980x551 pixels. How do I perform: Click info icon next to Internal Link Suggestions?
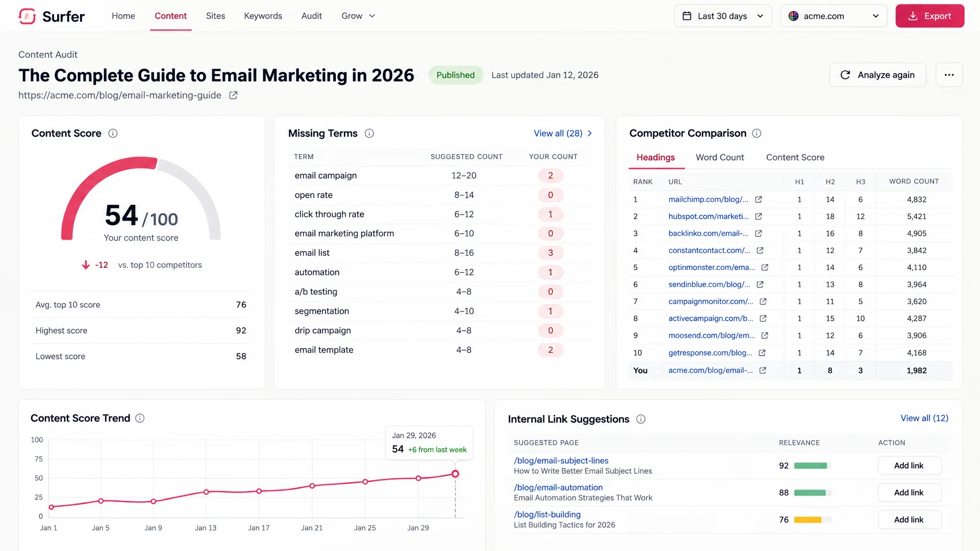click(641, 419)
